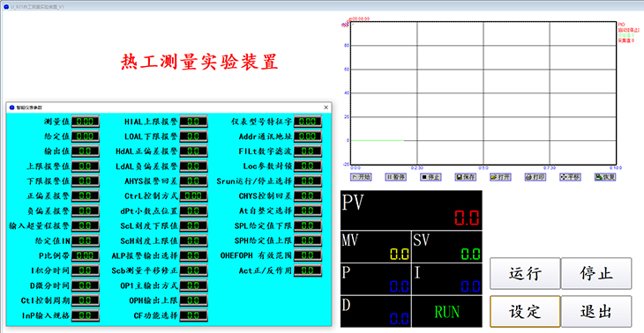Viewport: 644px width, 333px height.
Task: Save the chart data with 保存
Action: pyautogui.click(x=465, y=177)
